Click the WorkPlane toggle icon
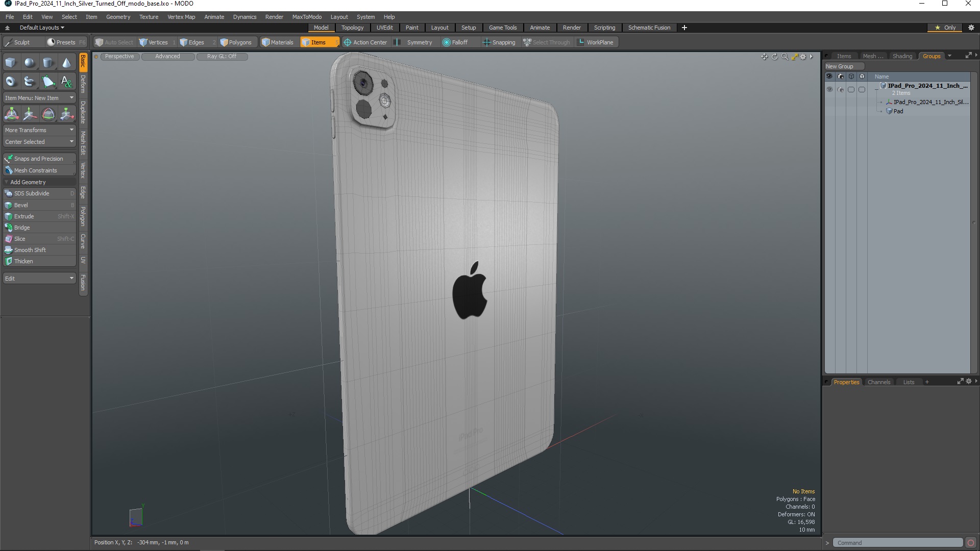 [x=580, y=42]
